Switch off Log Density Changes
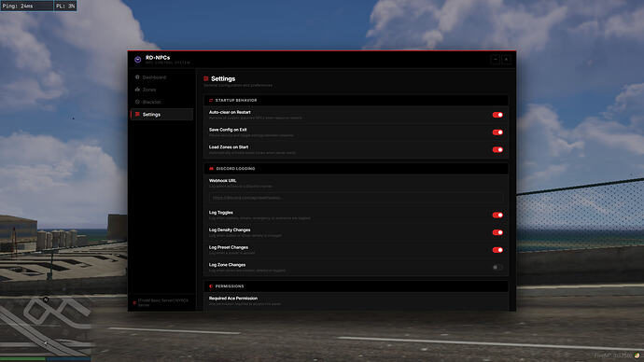644x362 pixels. click(497, 232)
